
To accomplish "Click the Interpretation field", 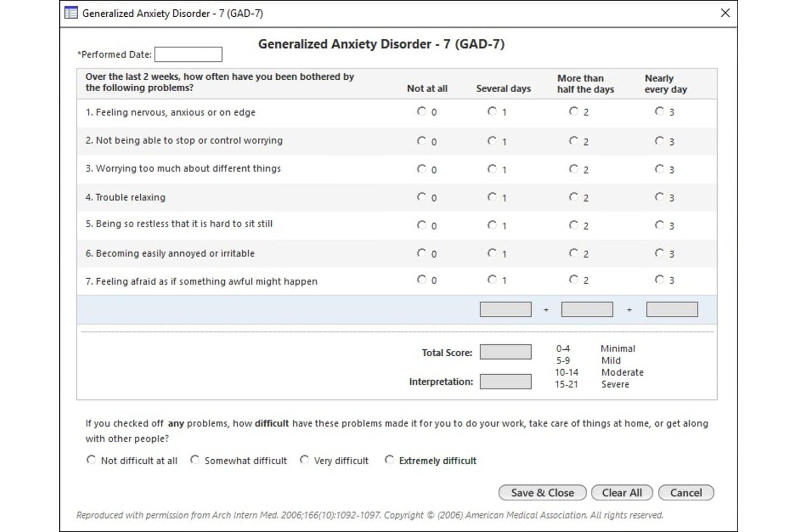I will pos(506,382).
